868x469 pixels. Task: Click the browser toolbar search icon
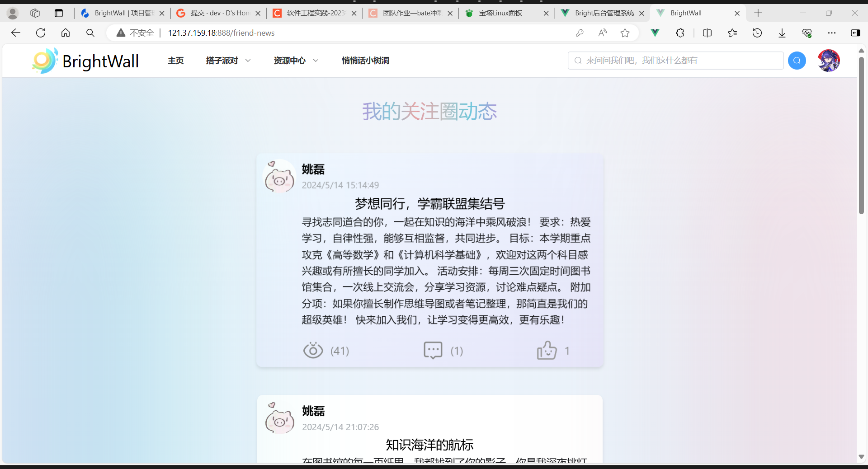[90, 33]
